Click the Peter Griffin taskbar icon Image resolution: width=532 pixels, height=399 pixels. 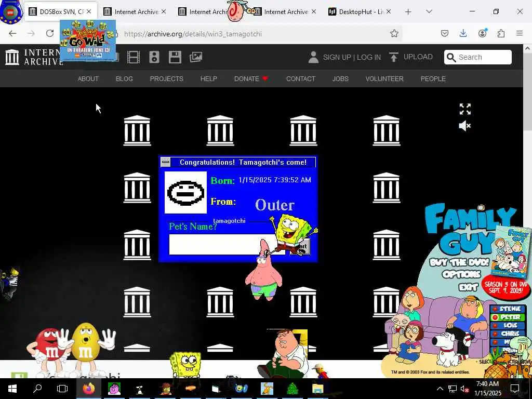pyautogui.click(x=114, y=389)
